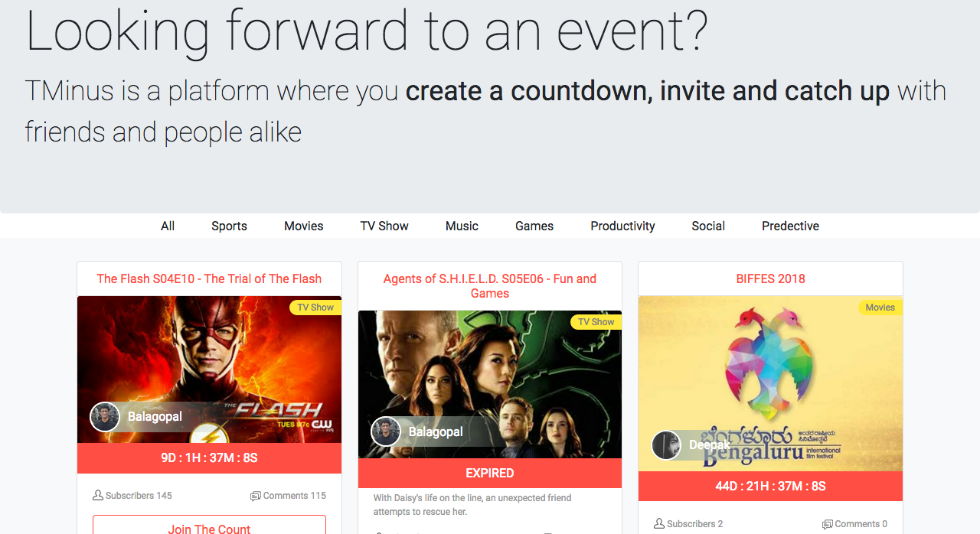980x534 pixels.
Task: Open the Movies category tab
Action: point(304,226)
